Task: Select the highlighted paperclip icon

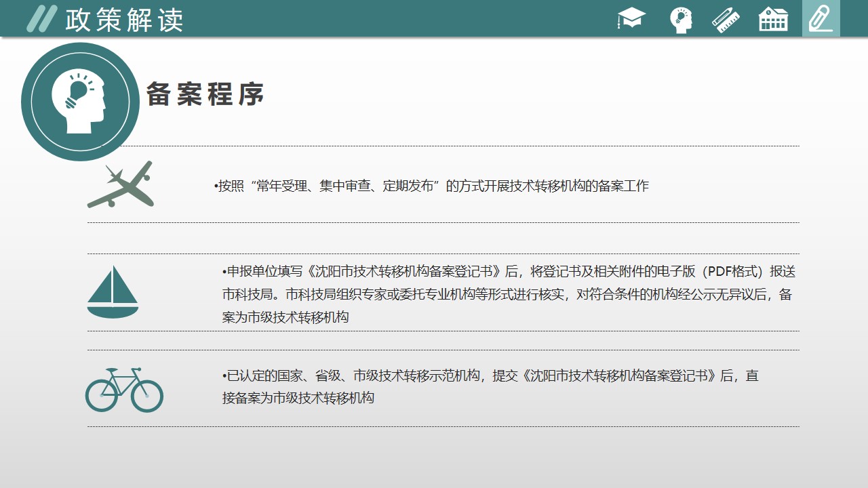Action: point(821,19)
